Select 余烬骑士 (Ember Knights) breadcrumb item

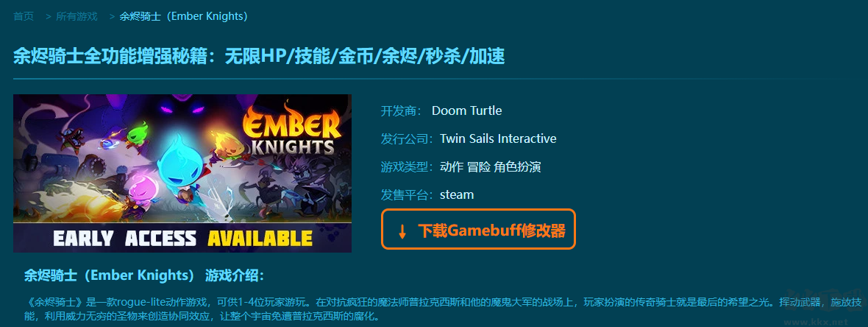pos(184,17)
